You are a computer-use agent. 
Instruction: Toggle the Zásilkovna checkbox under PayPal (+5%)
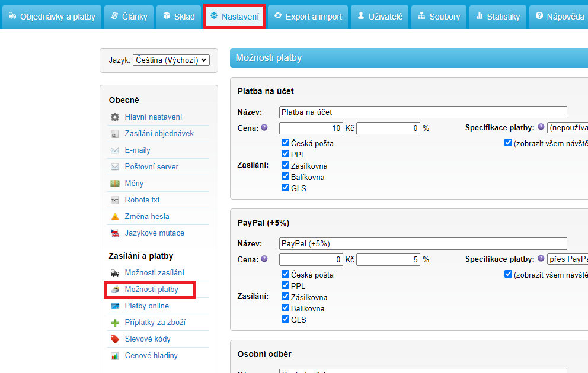286,297
